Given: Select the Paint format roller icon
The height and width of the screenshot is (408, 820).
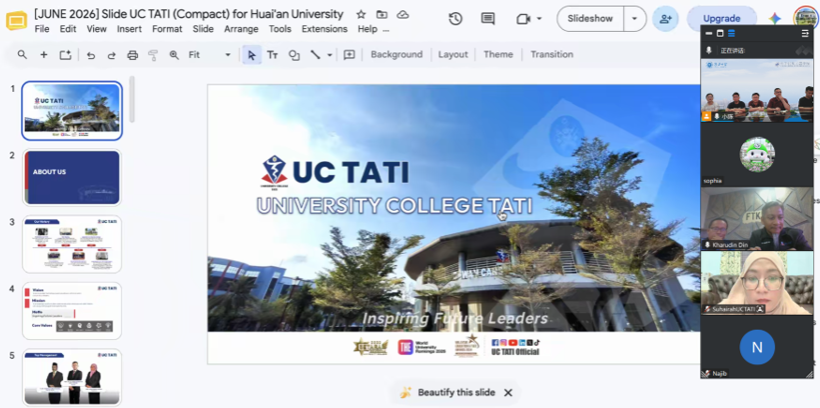Looking at the screenshot, I should [153, 55].
